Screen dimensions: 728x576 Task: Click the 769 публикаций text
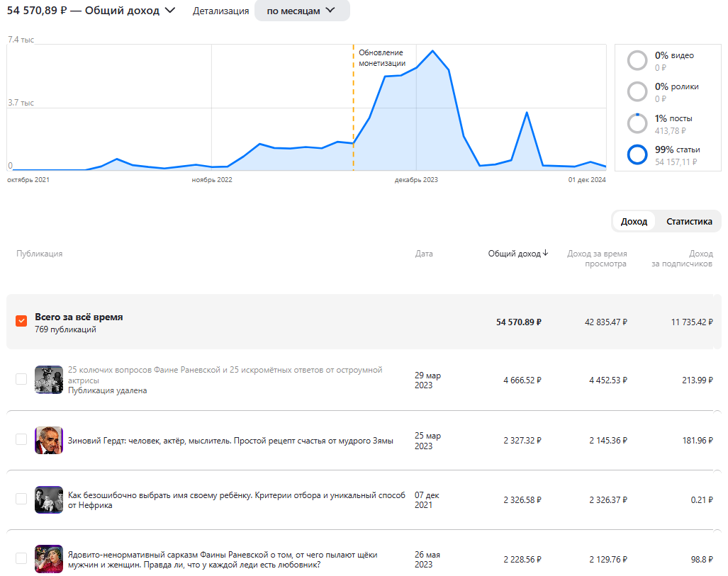tap(65, 329)
